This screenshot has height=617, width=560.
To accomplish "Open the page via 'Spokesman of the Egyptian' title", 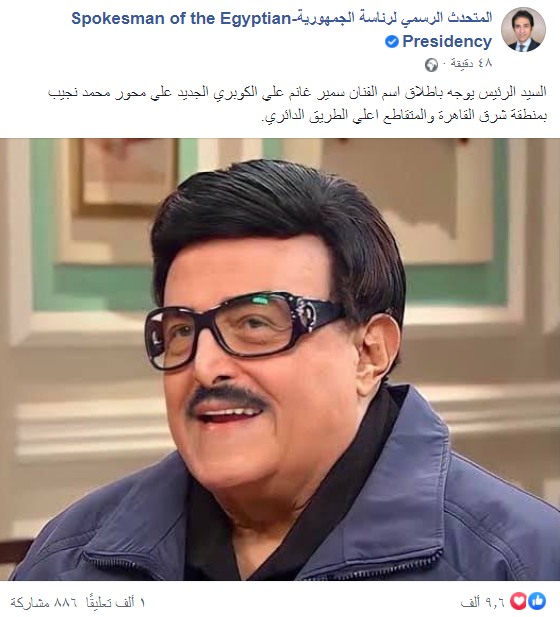I will click(x=181, y=18).
